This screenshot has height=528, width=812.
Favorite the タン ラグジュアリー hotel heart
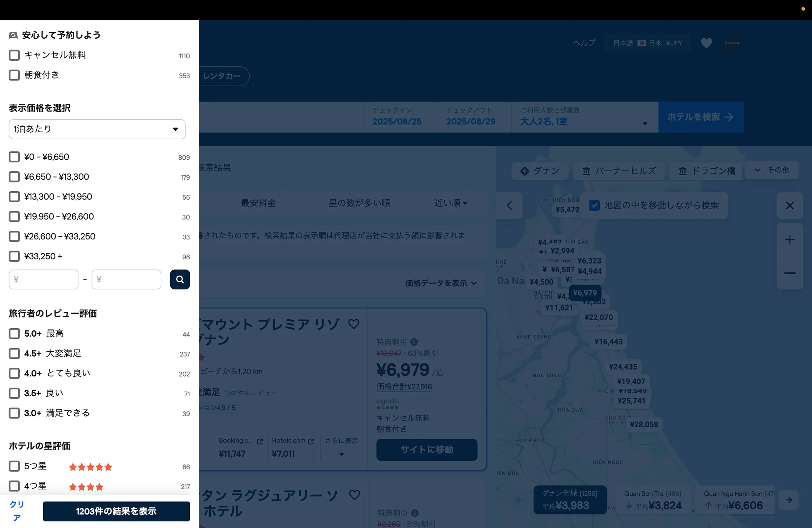pos(355,495)
